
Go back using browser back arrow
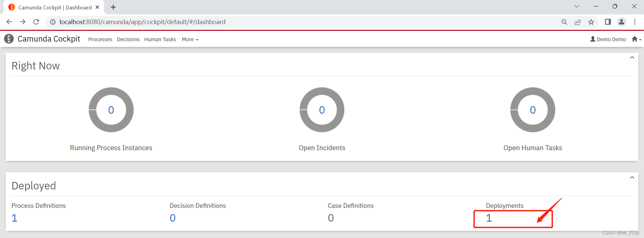(x=9, y=22)
